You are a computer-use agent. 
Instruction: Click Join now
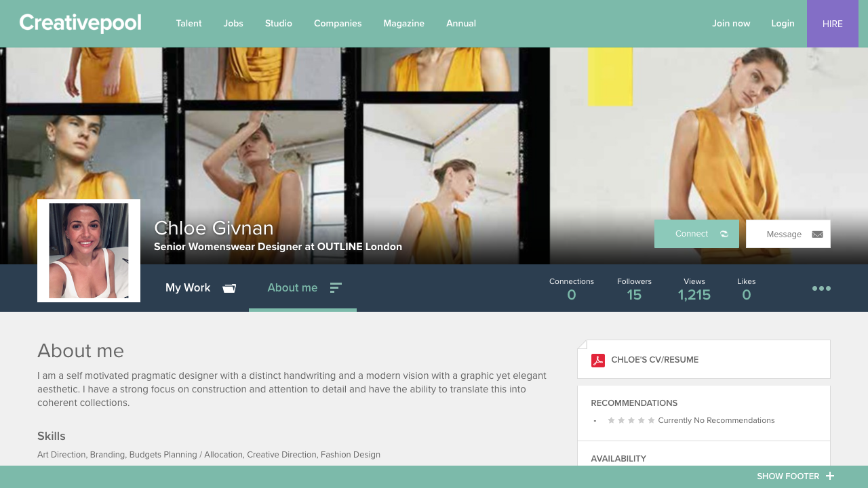point(731,23)
